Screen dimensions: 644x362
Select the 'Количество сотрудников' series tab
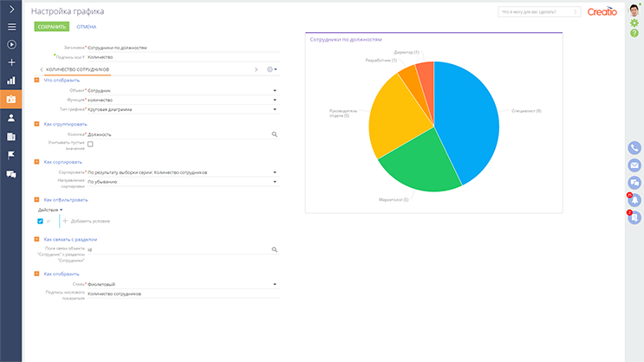click(78, 68)
